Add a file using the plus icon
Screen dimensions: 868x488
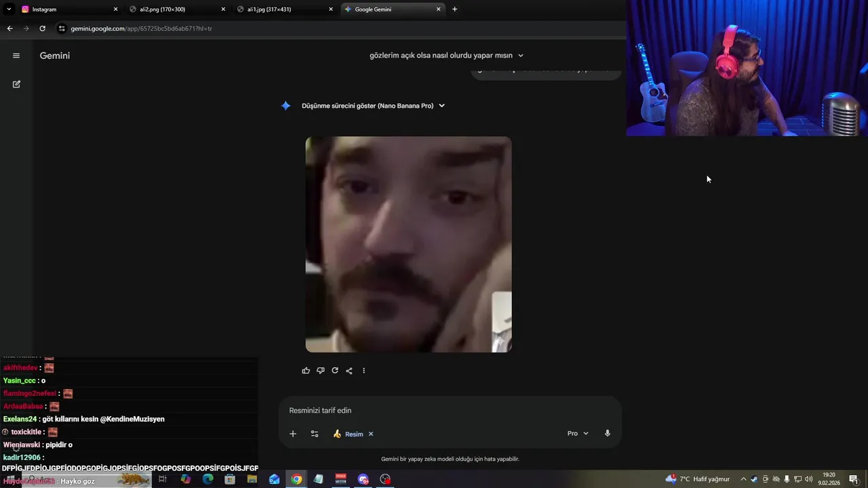click(293, 434)
